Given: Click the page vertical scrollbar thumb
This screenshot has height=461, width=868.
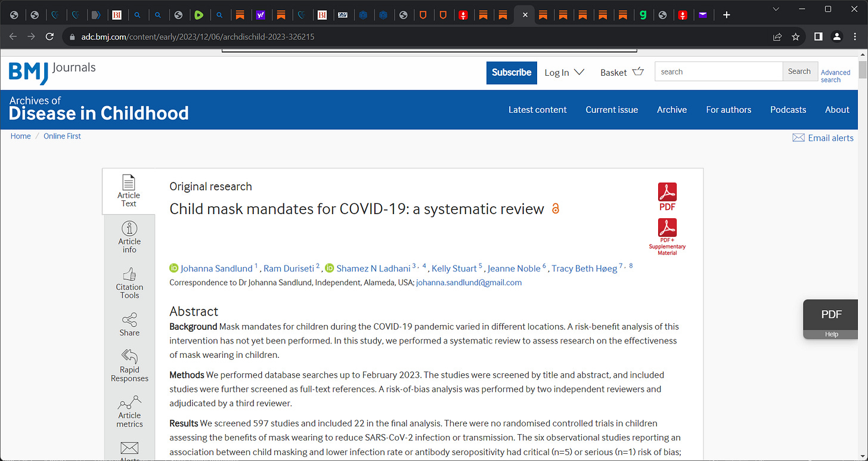Looking at the screenshot, I should click(863, 70).
